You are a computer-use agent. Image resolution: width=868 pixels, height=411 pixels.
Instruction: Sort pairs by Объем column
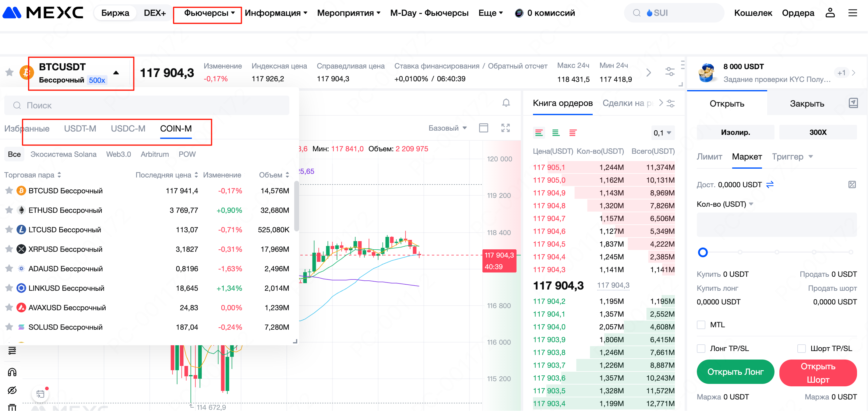tap(274, 175)
